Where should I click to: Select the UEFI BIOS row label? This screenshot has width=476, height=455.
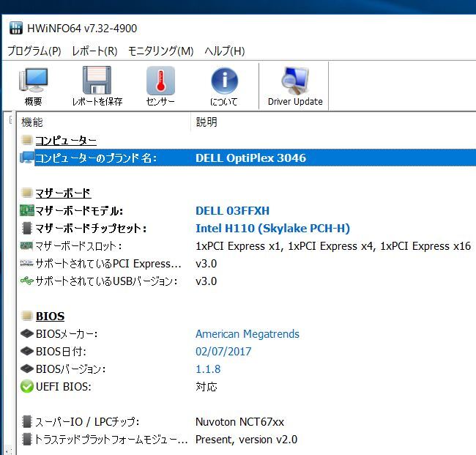point(64,386)
